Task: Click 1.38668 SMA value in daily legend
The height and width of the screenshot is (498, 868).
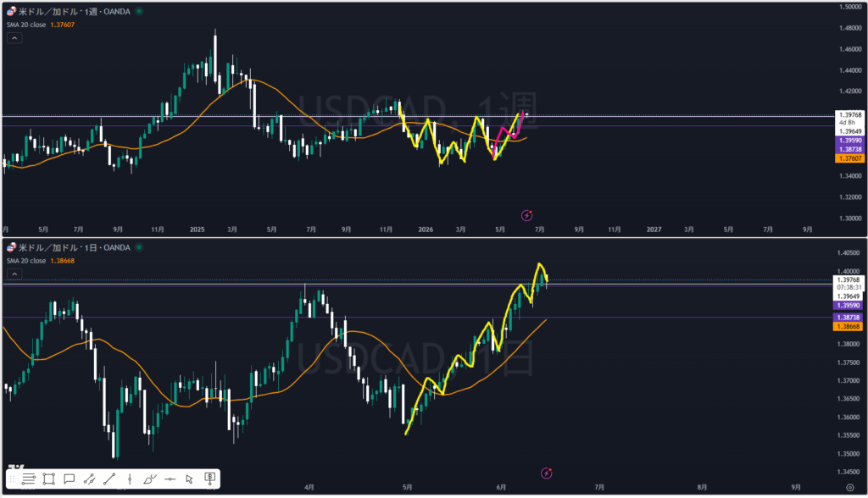Action: pyautogui.click(x=63, y=261)
